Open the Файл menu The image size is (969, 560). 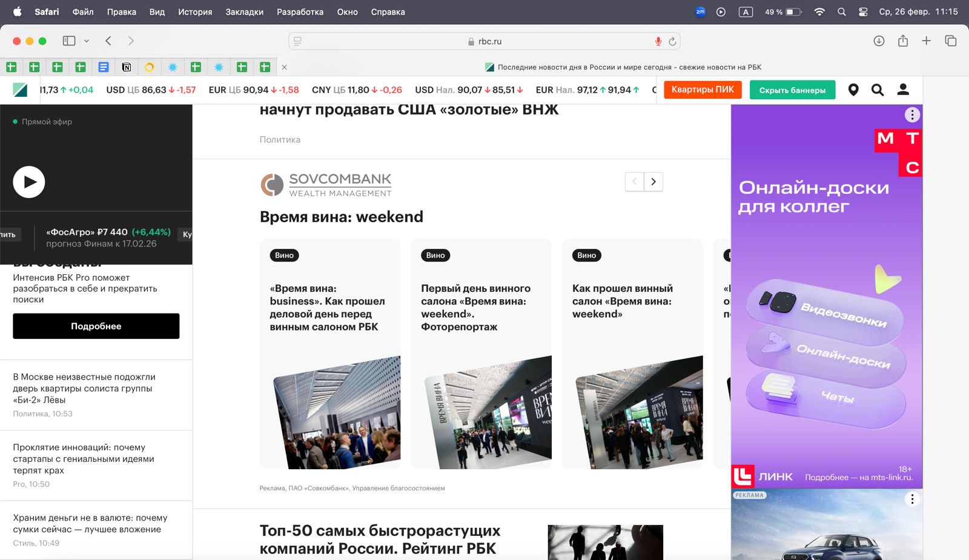click(83, 12)
